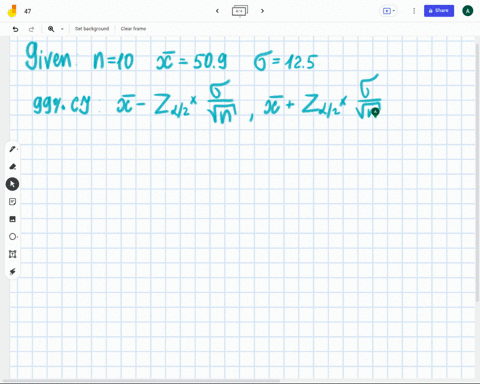Click the Jamboard logo icon

coord(12,11)
